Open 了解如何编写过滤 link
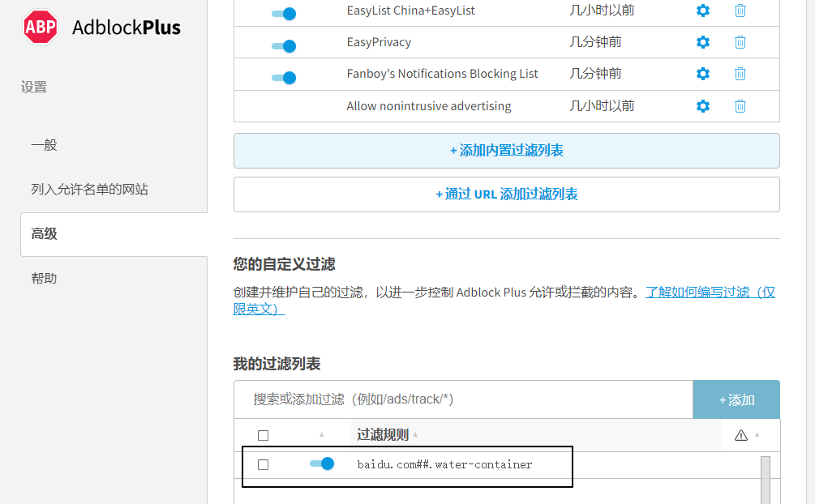Screen dimensions: 815x504 coord(710,292)
